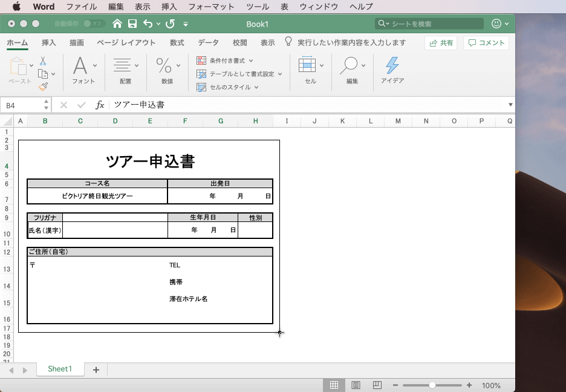
Task: Open the Format as Table dropdown
Action: (241, 74)
